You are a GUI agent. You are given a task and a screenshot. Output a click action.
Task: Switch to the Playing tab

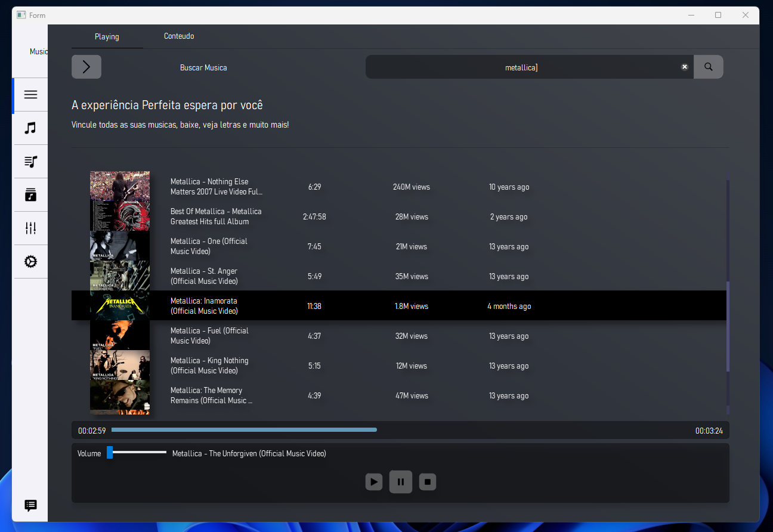107,36
